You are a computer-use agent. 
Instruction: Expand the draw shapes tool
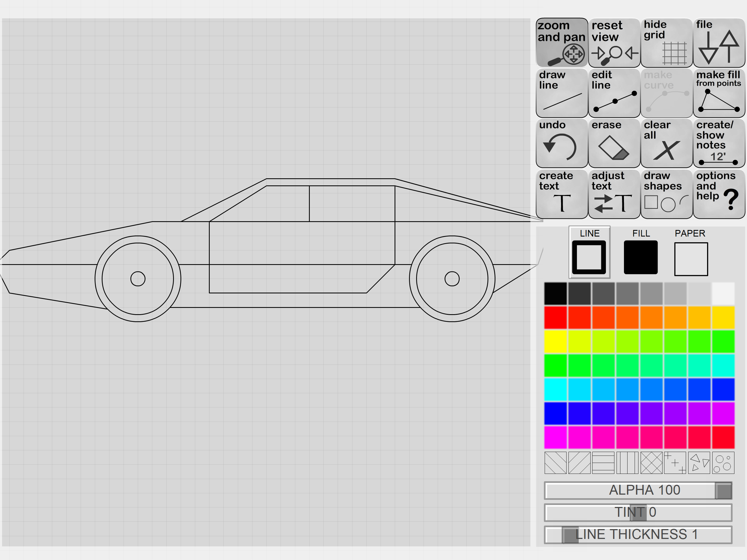666,194
